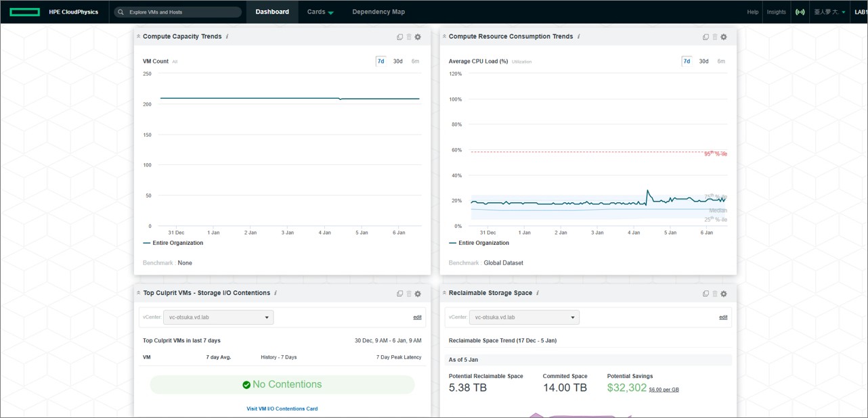Show info for Reclaimable Storage Space
This screenshot has height=418, width=868.
[538, 293]
